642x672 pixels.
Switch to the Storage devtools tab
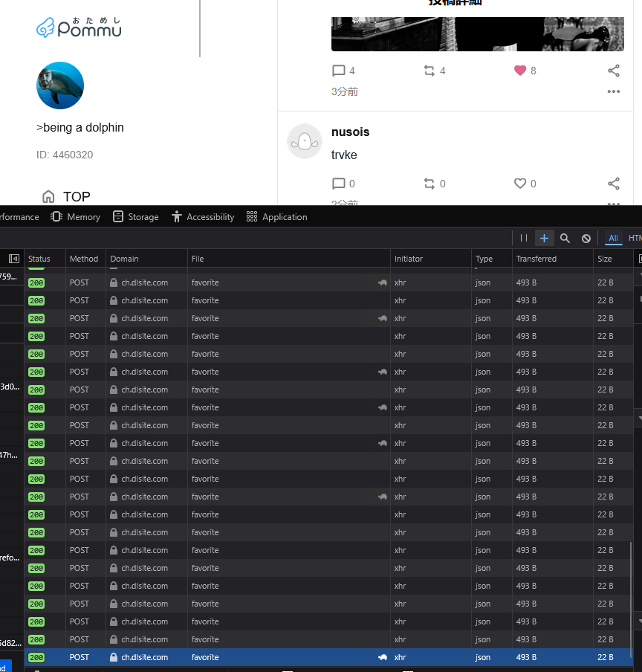135,217
